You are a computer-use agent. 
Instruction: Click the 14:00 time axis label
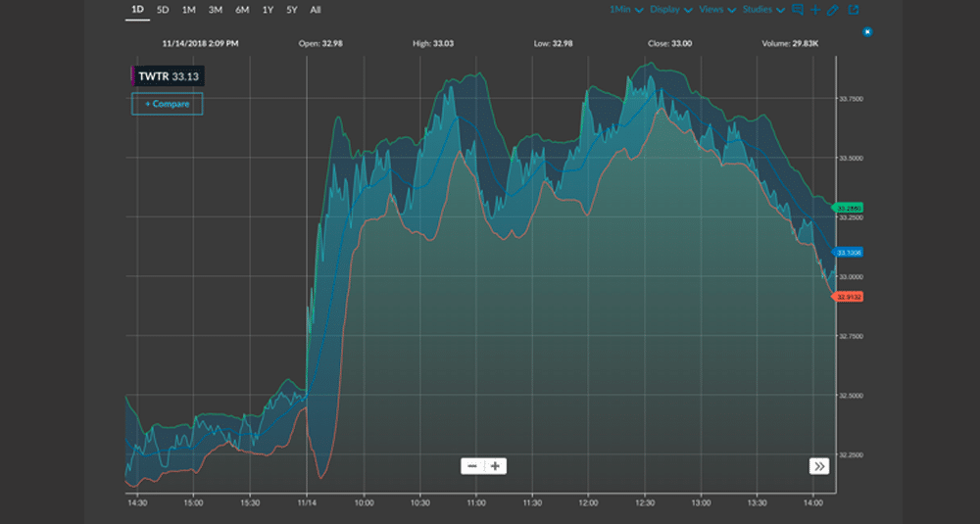813,502
